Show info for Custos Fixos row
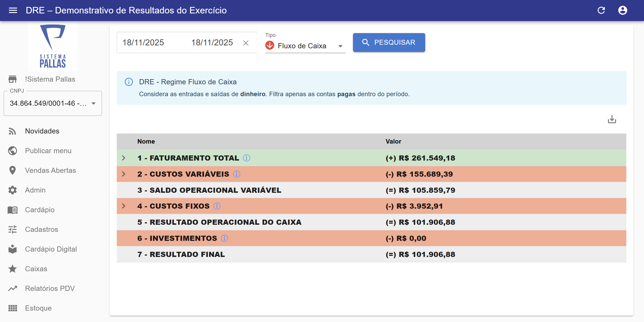Image resolution: width=644 pixels, height=322 pixels. 217,206
